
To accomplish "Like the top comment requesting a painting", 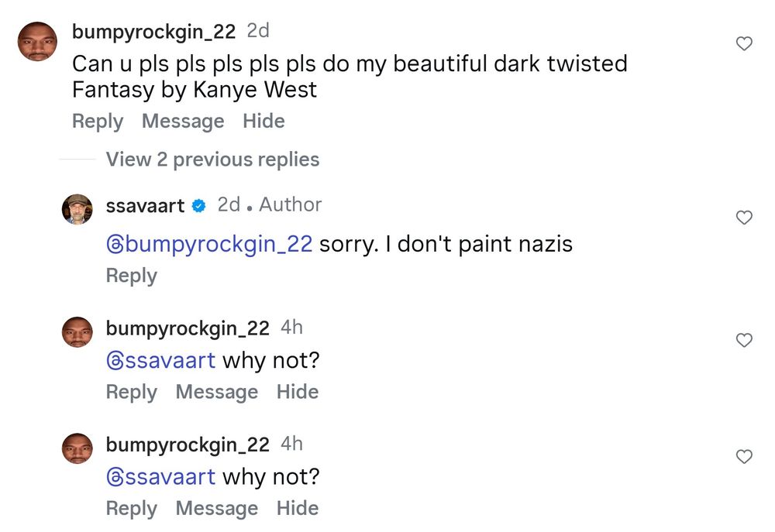I will 744,44.
